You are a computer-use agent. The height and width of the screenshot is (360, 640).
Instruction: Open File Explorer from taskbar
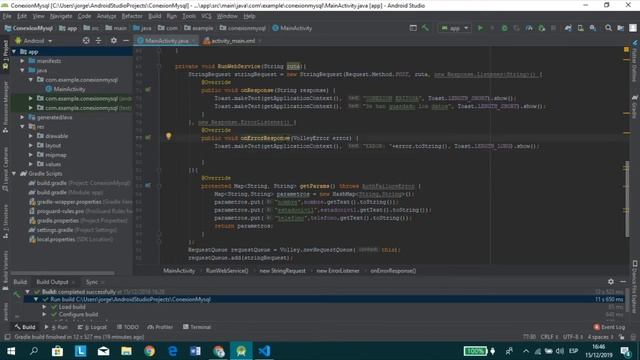[x=127, y=351]
